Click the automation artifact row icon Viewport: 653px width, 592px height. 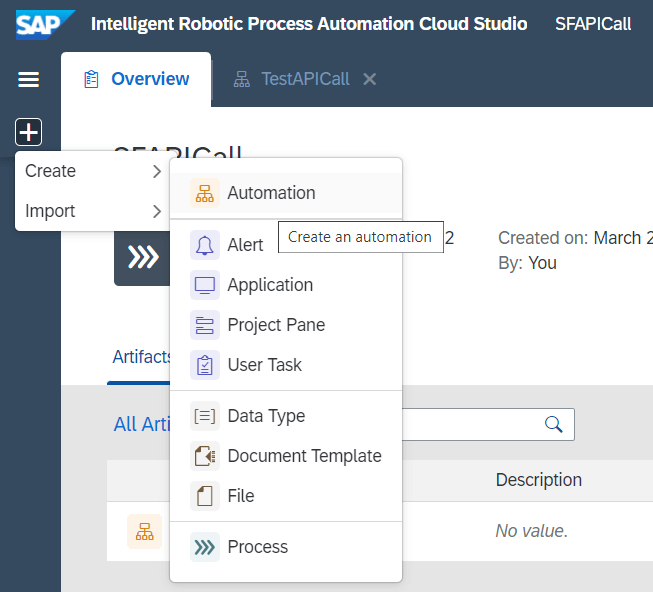tap(145, 531)
